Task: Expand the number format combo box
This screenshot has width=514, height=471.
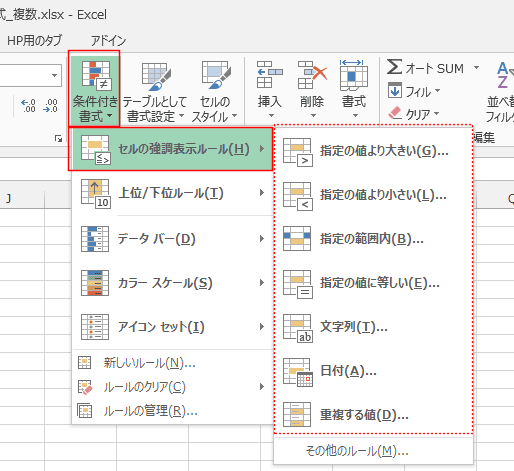Action: 54,76
